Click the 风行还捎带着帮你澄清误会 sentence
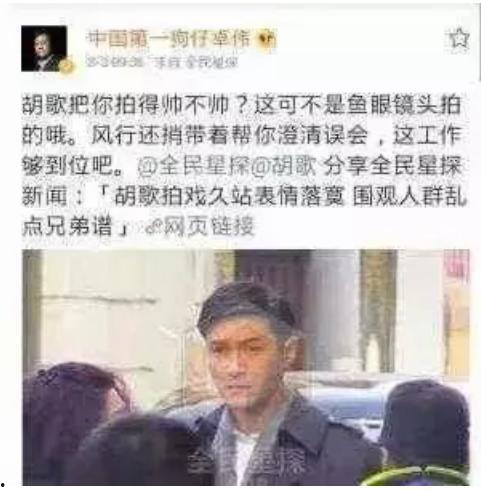 (229, 136)
